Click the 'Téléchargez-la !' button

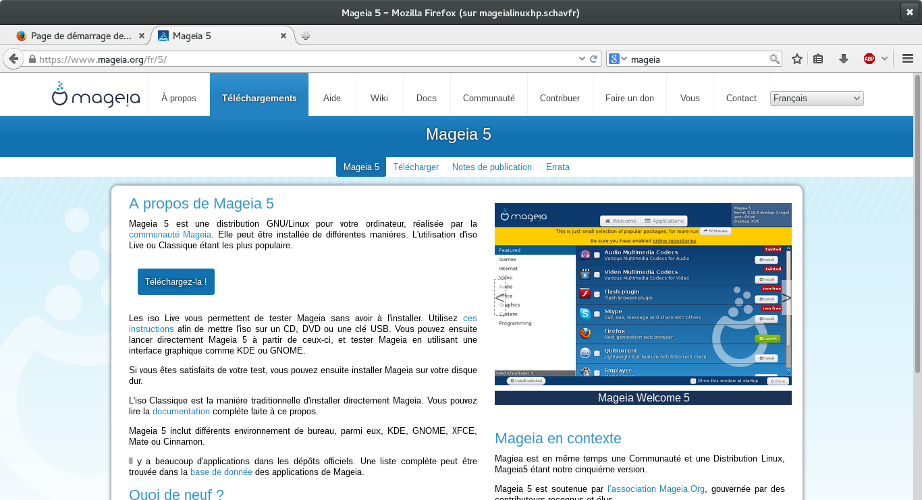pyautogui.click(x=176, y=282)
